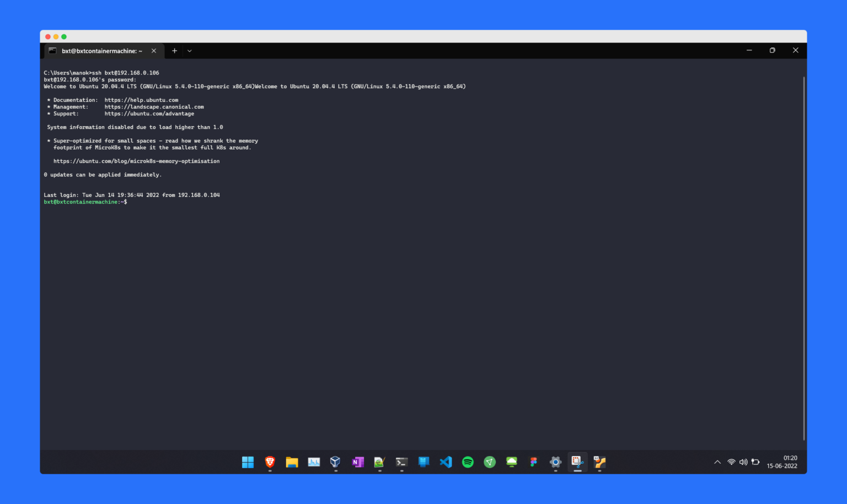Open Figma from the taskbar
This screenshot has width=847, height=504.
click(533, 462)
